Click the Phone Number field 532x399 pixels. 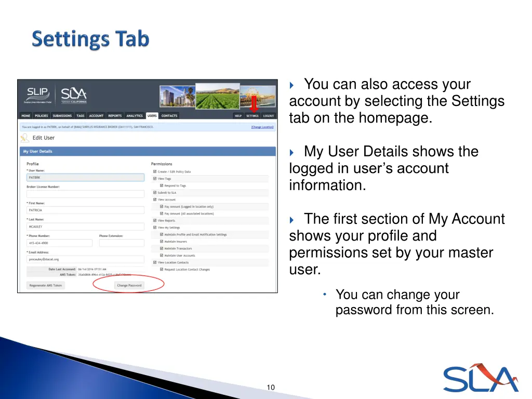tap(59, 243)
